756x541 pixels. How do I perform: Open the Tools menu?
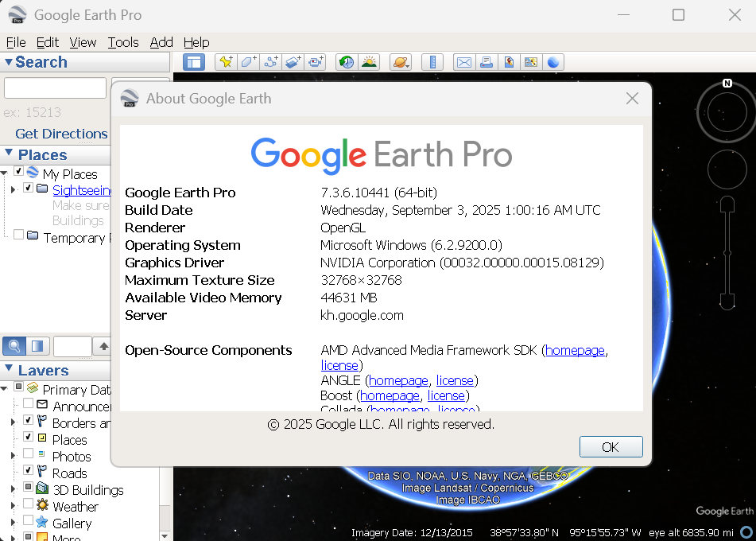coord(123,42)
